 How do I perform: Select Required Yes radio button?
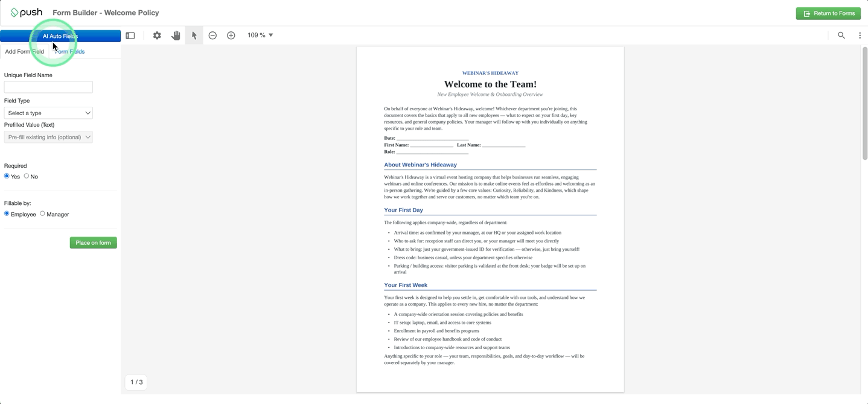pyautogui.click(x=7, y=176)
